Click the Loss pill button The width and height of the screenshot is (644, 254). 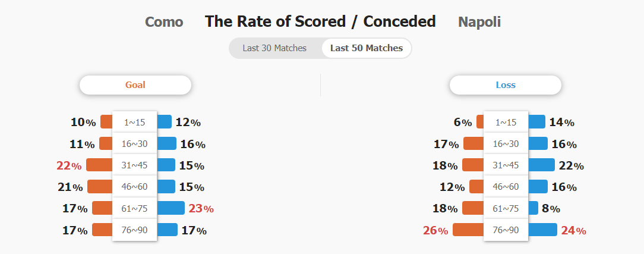[506, 85]
